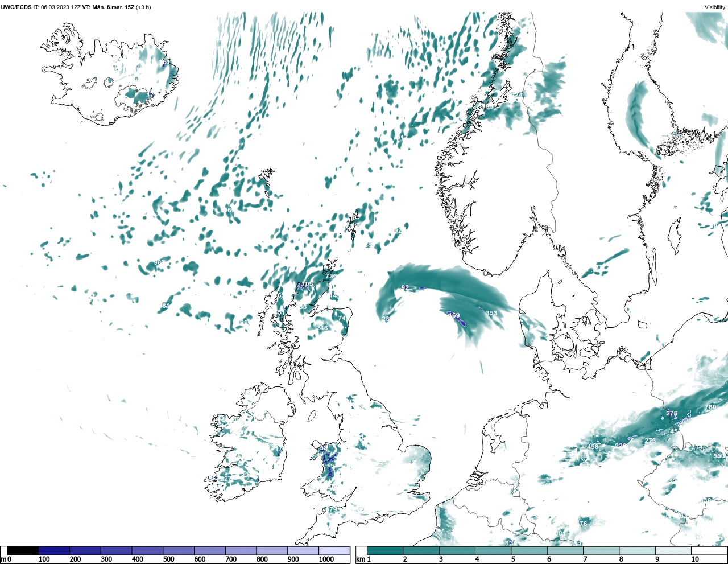Select the palest swatch above 1000 m
728x564 pixels.
click(334, 551)
